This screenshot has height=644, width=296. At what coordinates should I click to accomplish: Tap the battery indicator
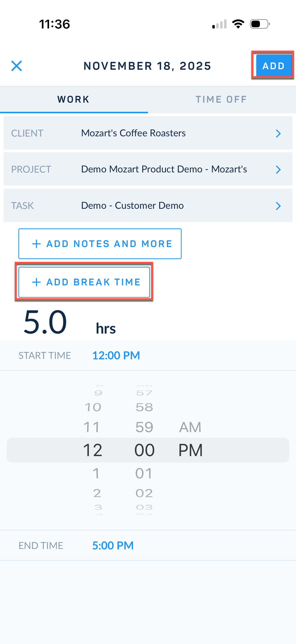pyautogui.click(x=259, y=24)
